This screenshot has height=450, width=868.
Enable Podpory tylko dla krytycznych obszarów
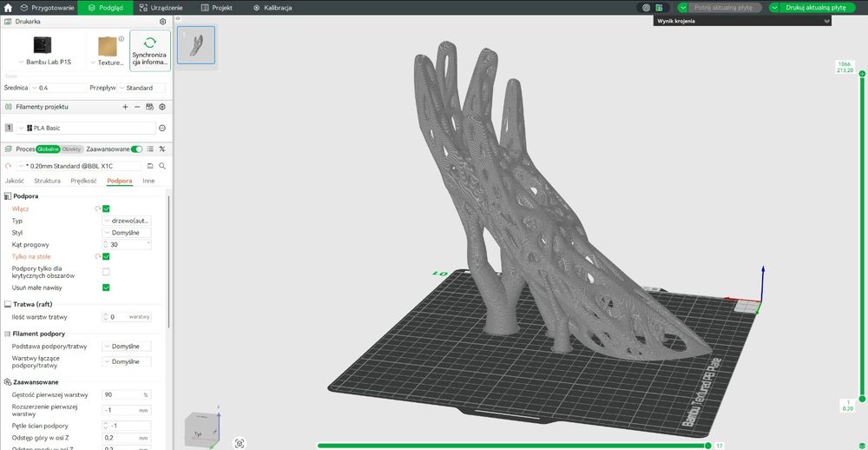pos(106,272)
